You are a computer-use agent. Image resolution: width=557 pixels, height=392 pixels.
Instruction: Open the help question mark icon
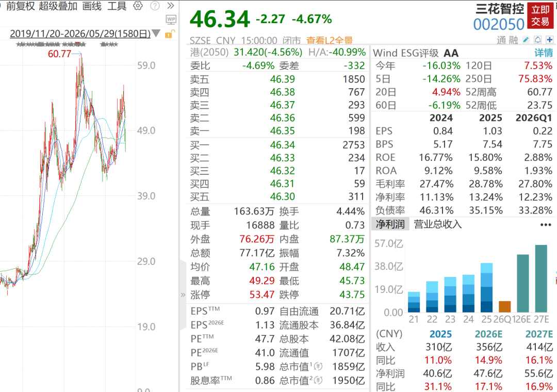(155, 6)
